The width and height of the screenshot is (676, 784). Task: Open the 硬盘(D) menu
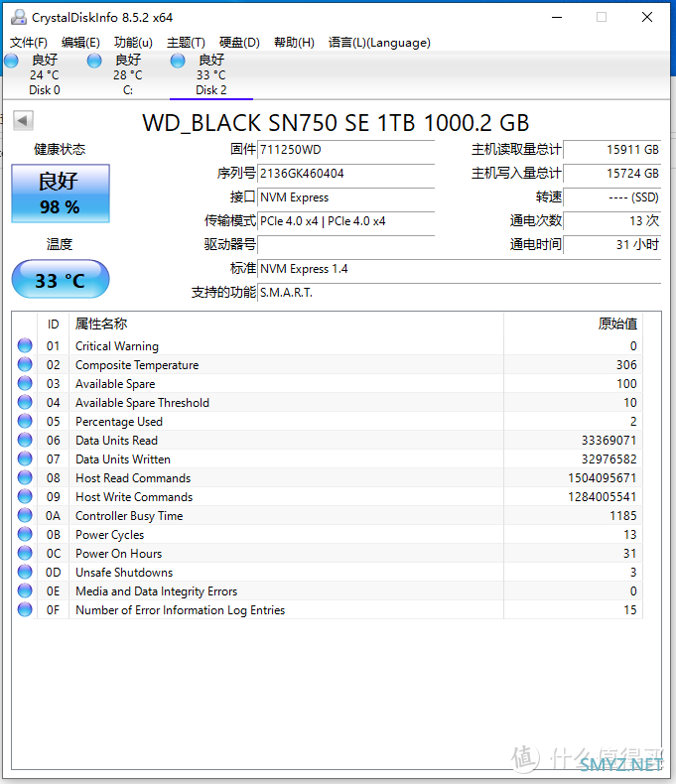239,43
